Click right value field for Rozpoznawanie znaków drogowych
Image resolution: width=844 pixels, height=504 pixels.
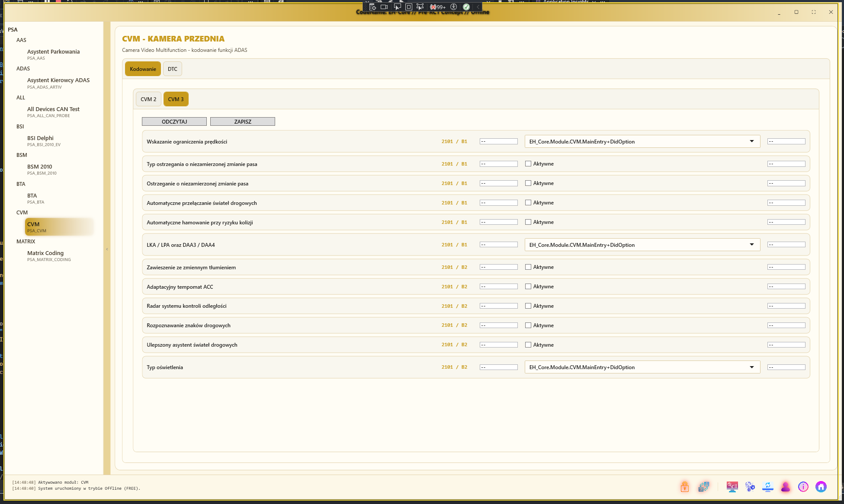point(786,325)
